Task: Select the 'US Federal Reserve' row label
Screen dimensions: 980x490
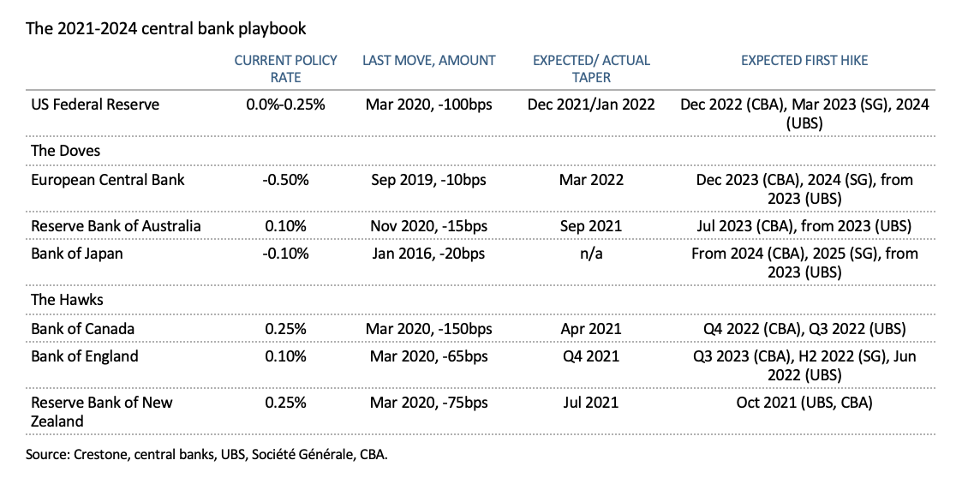Action: tap(95, 105)
